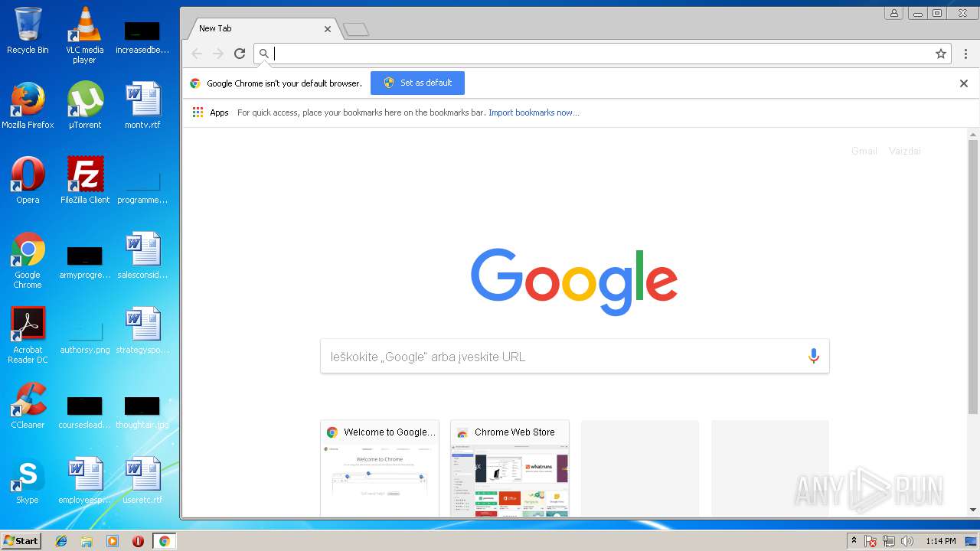The image size is (980, 551).
Task: Bookmark this page with the star icon
Action: pyautogui.click(x=941, y=54)
